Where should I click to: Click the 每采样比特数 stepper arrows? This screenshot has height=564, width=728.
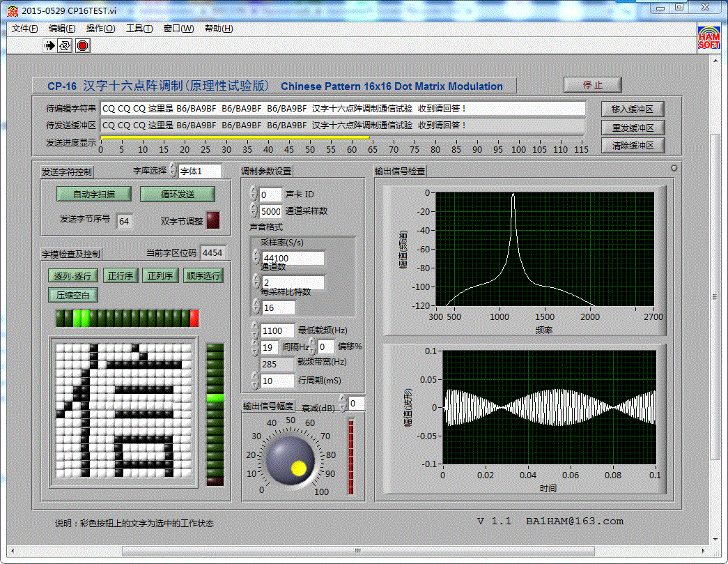256,306
